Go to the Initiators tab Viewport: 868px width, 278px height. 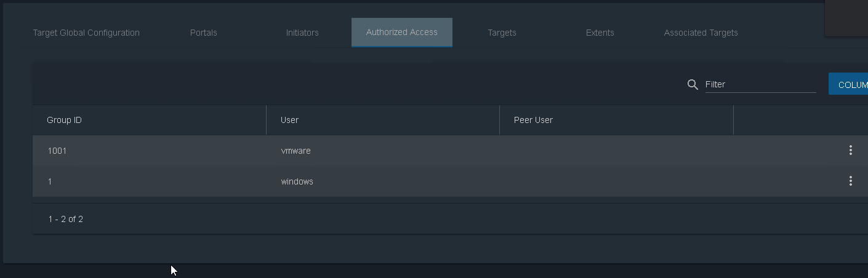tap(302, 33)
